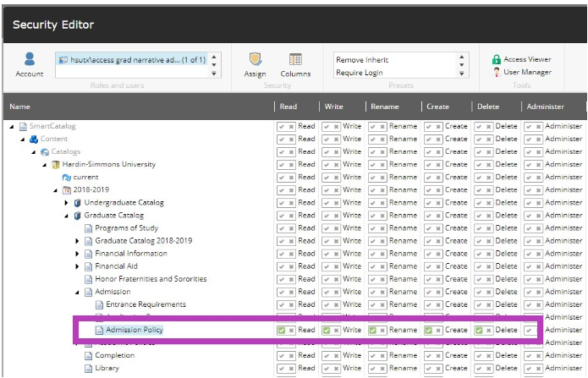
Task: Click the Completion page icon
Action: click(89, 356)
